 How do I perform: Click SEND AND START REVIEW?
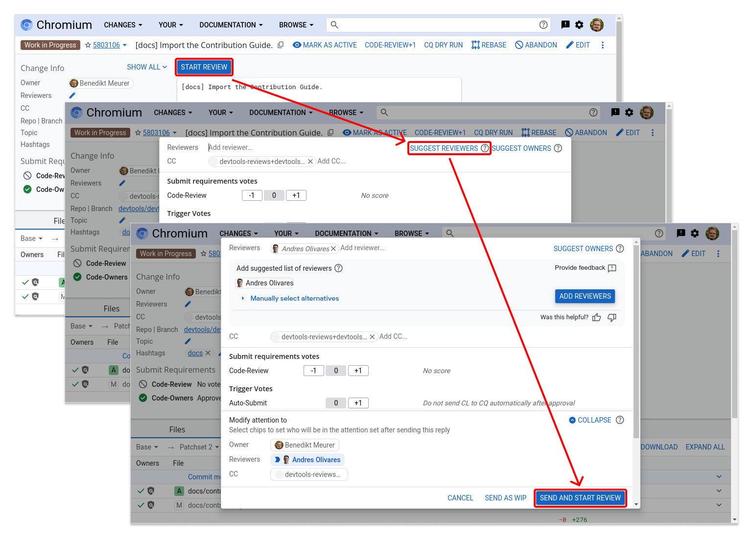(x=580, y=498)
